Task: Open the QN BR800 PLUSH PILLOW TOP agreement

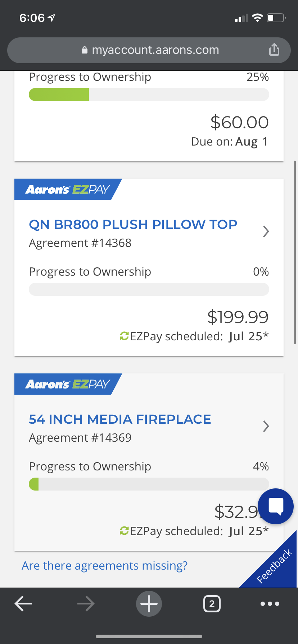Action: tap(133, 225)
